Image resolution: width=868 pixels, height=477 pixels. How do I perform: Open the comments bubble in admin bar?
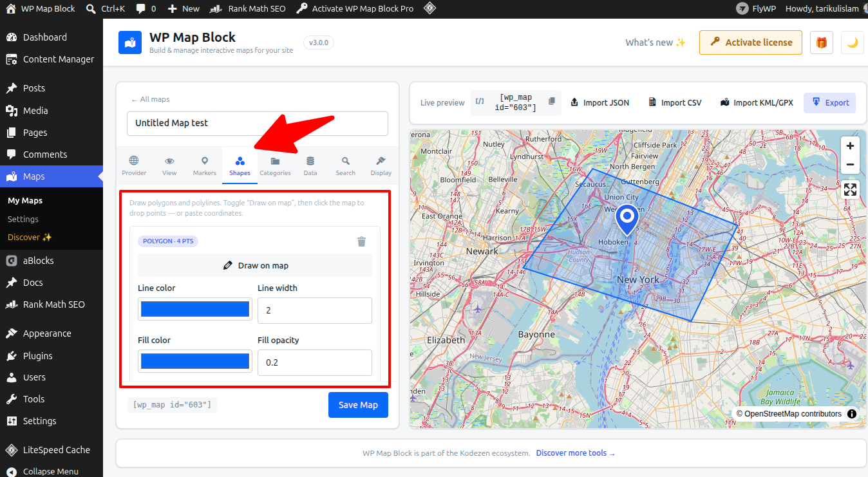point(145,8)
